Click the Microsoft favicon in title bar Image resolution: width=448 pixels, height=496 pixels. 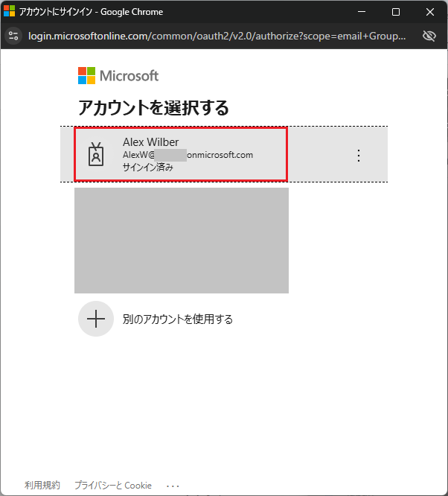(x=10, y=11)
